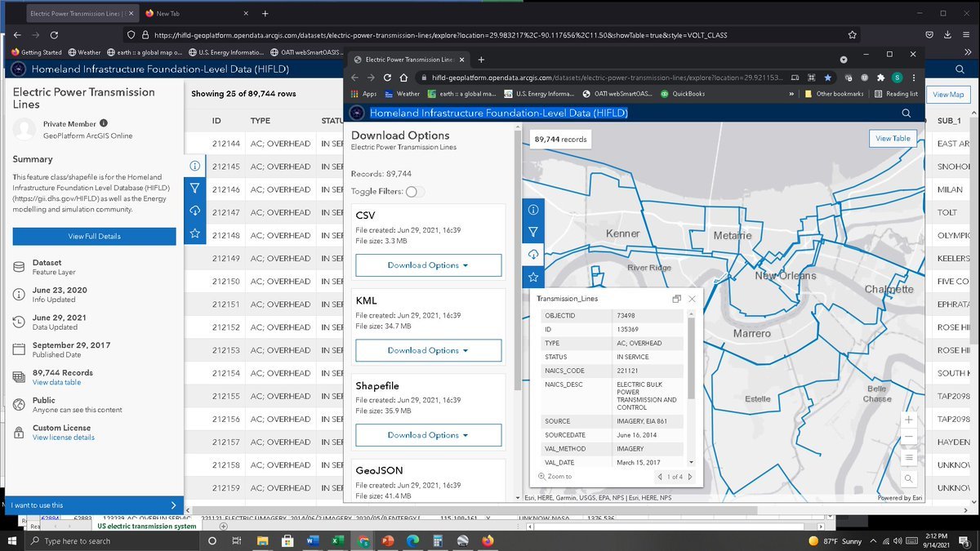Bookmark the page in Chrome address bar
980x551 pixels.
827,77
